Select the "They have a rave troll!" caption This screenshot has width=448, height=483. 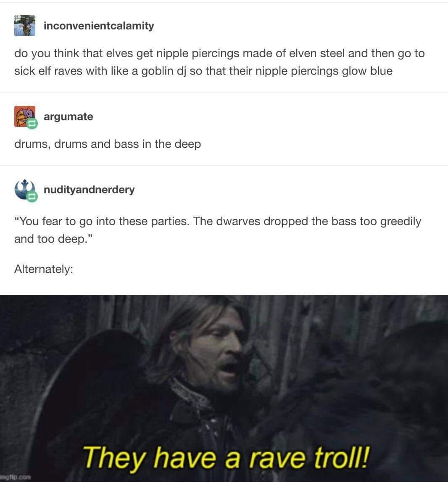226,458
